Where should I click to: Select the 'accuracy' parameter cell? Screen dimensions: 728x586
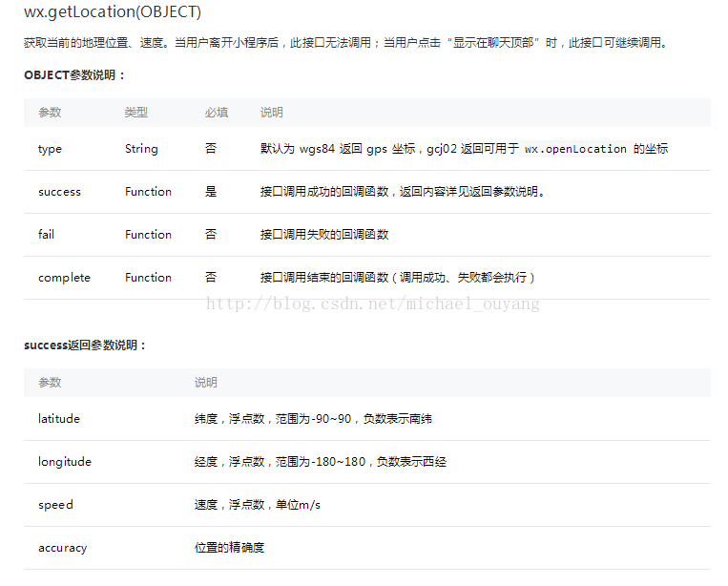coord(62,548)
